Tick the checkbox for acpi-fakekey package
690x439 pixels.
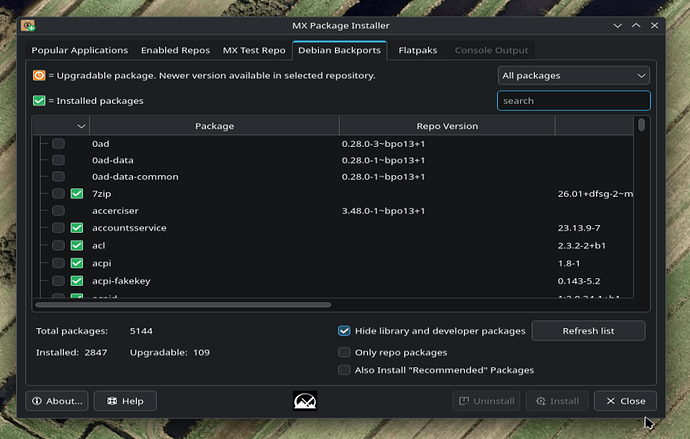pos(58,281)
